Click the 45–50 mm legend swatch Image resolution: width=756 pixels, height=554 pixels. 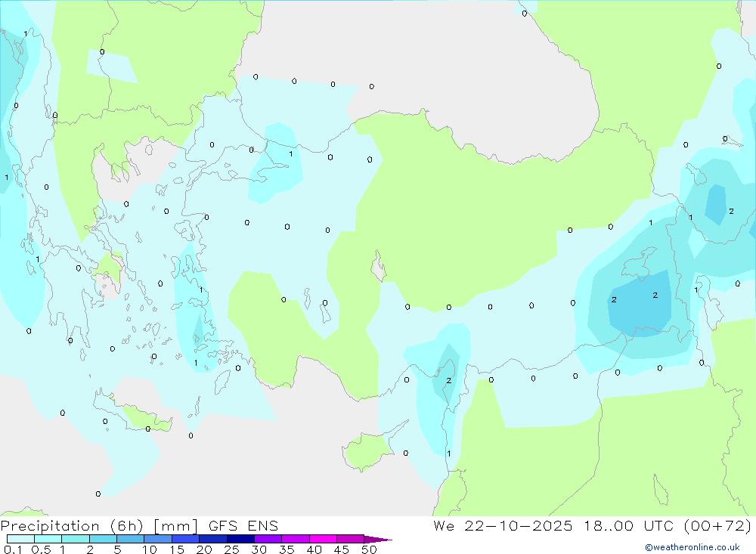coord(350,539)
